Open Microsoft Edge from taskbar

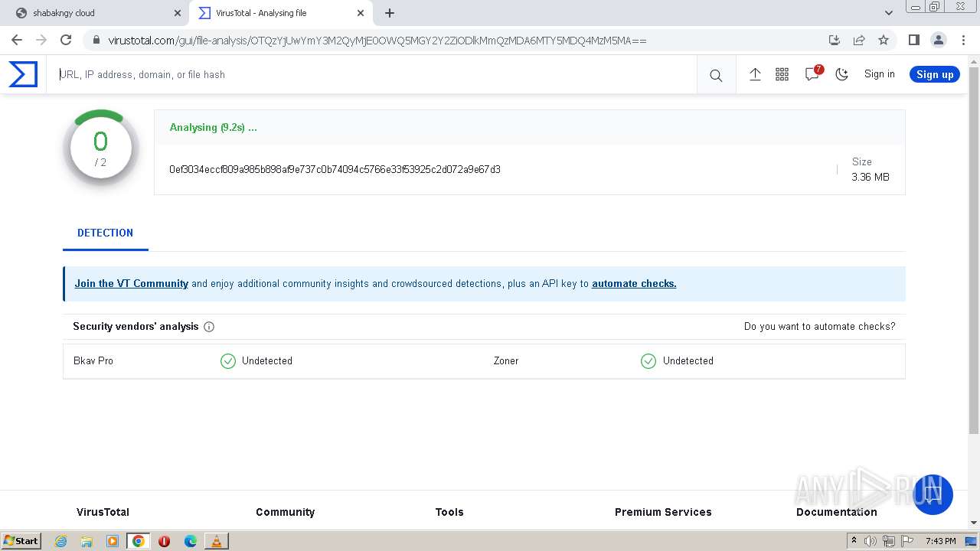click(191, 541)
